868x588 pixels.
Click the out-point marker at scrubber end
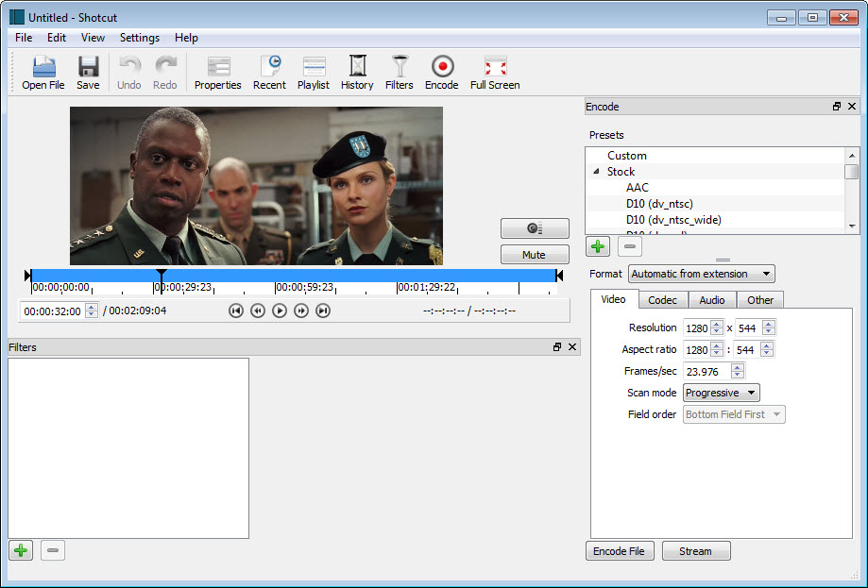pos(560,276)
